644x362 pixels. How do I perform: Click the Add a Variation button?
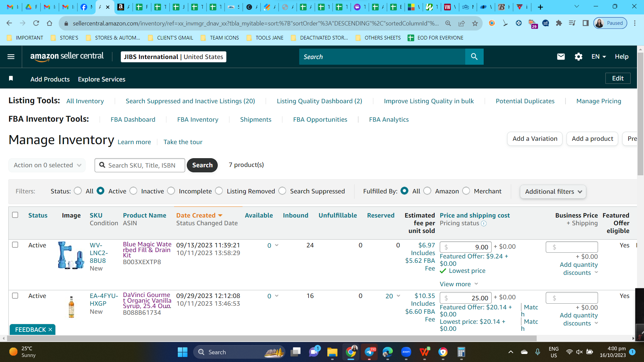pyautogui.click(x=535, y=139)
